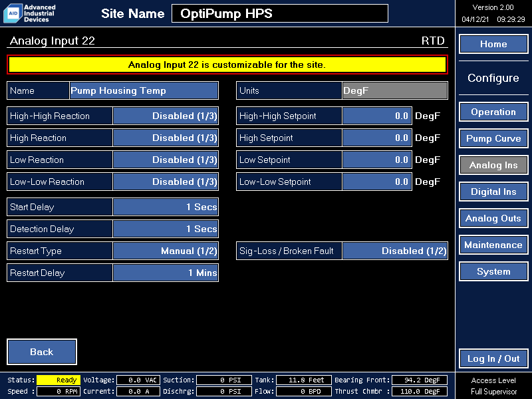Screen dimensions: 532x399
Task: Set the Detection Delay 1 Secs value
Action: click(x=166, y=229)
